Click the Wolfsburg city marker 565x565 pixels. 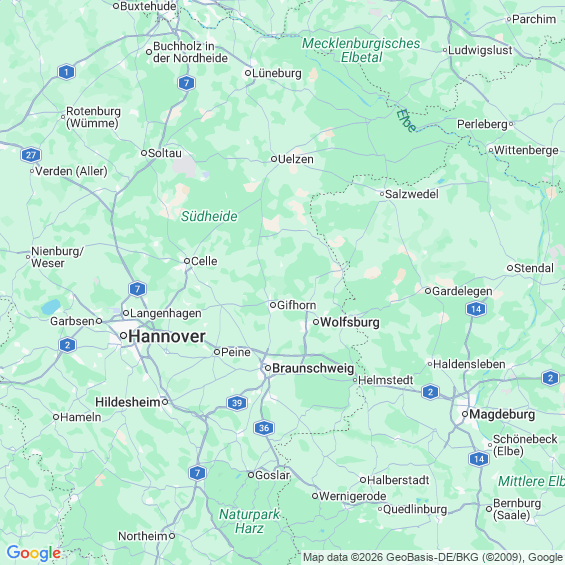[316, 322]
